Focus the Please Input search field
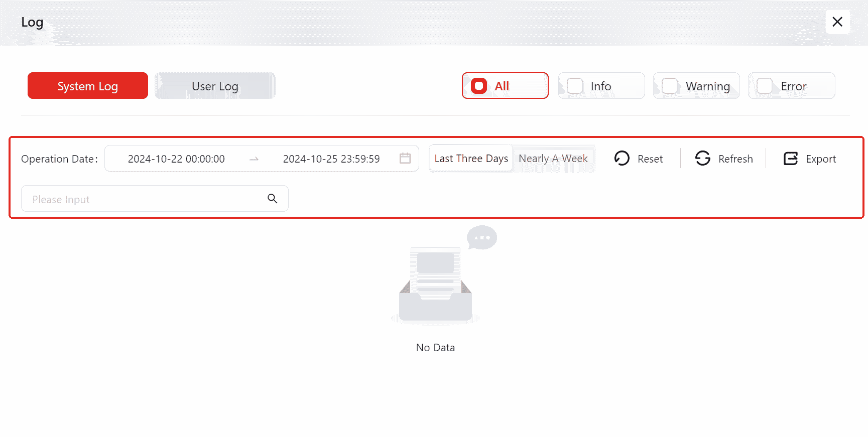 click(143, 199)
